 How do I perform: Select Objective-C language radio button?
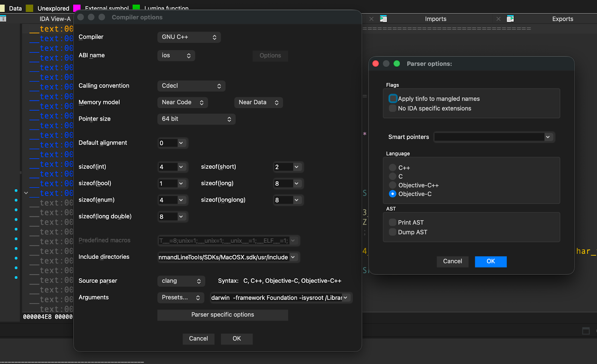point(393,194)
